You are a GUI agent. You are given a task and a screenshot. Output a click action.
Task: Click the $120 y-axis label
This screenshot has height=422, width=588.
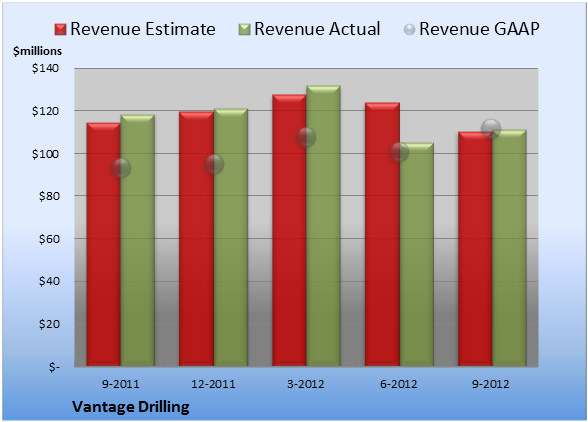(x=45, y=111)
